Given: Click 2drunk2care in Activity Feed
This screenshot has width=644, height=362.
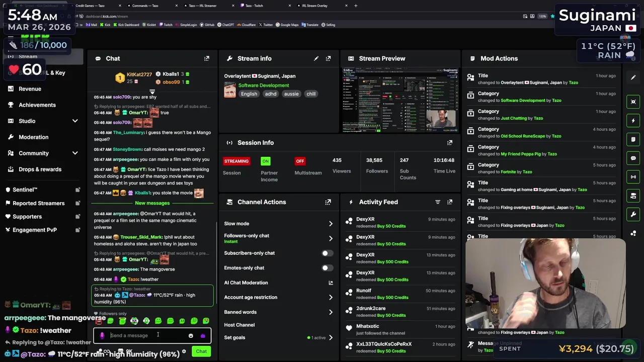Looking at the screenshot, I should tap(371, 309).
